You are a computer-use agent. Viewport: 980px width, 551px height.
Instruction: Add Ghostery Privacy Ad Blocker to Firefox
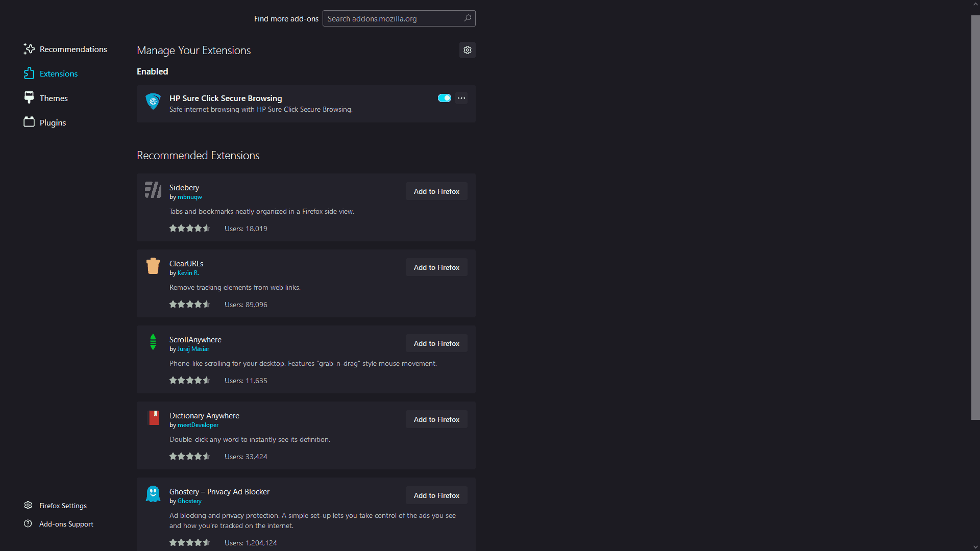point(436,495)
